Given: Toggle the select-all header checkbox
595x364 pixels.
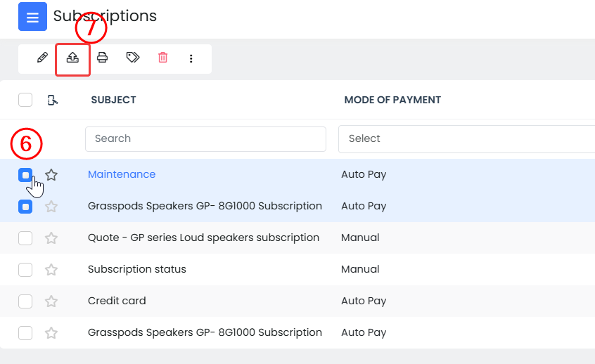Looking at the screenshot, I should point(25,100).
